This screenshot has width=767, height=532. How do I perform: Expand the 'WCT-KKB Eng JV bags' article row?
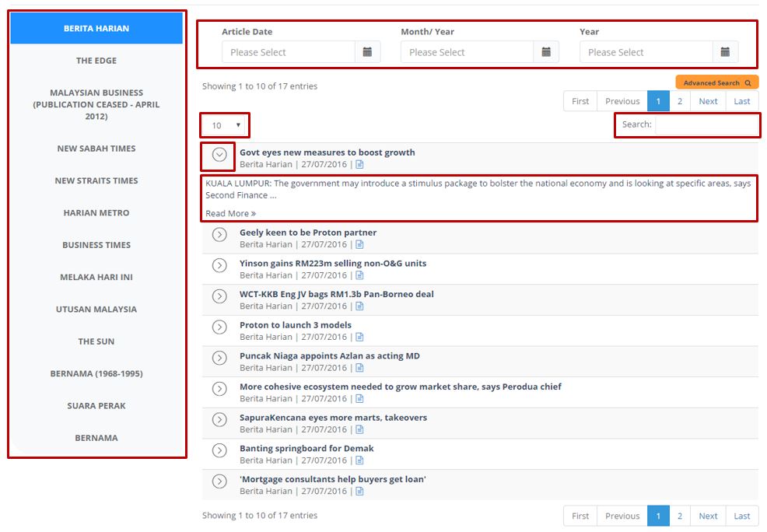[x=219, y=296]
